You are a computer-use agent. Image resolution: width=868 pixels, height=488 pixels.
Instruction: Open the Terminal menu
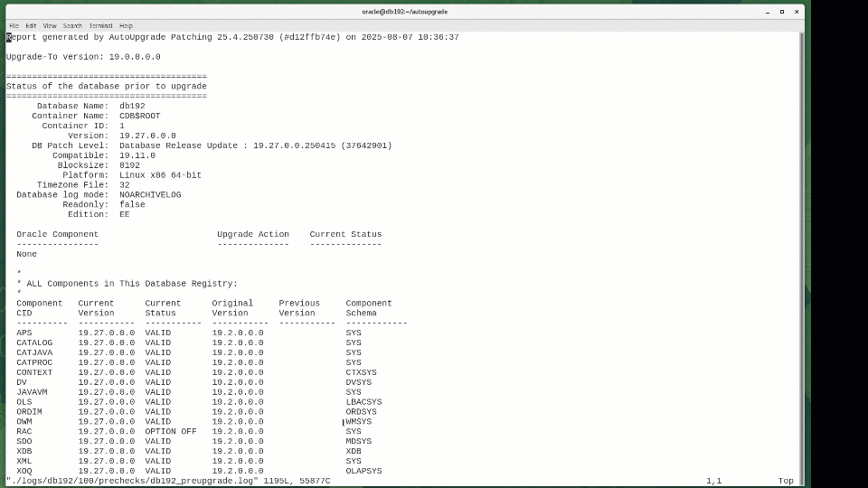point(100,25)
